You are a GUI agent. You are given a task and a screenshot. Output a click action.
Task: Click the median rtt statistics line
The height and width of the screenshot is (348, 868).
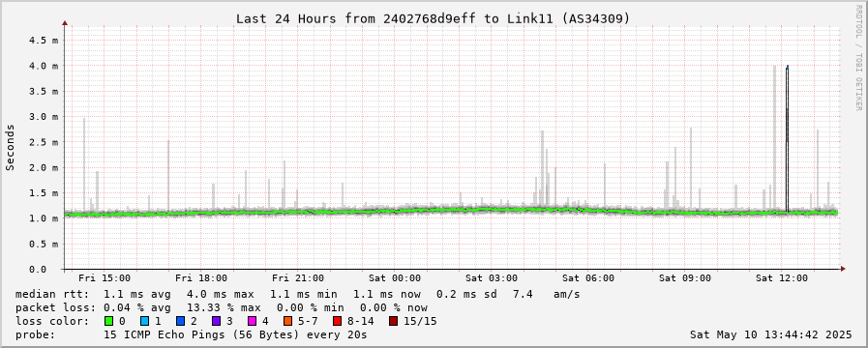pos(298,294)
